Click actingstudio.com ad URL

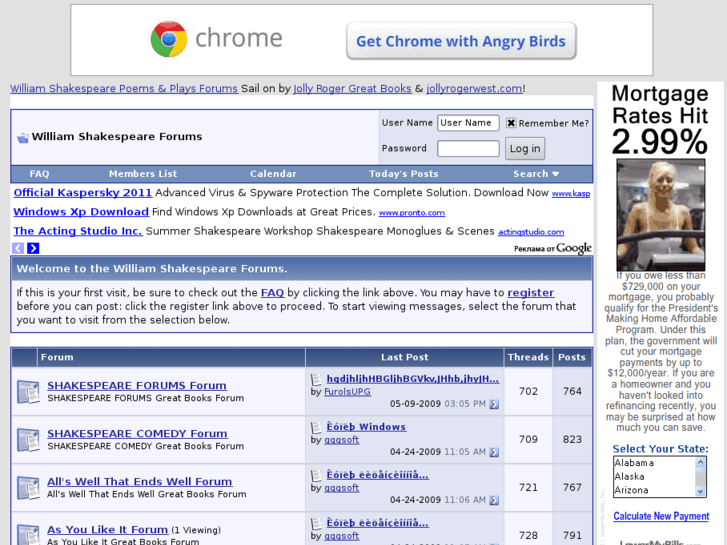531,232
